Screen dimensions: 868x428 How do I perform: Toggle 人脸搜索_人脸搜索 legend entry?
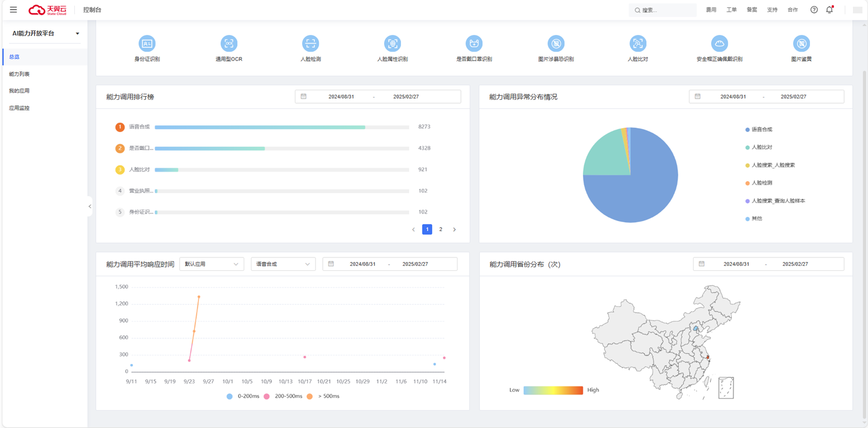pyautogui.click(x=770, y=165)
